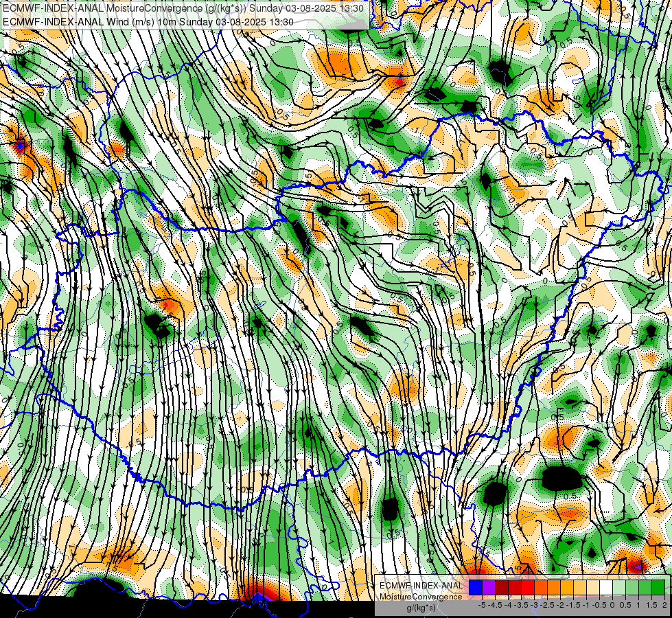Click the legend label MoistureConvergence
Screen dimensions: 672x618
(421, 597)
